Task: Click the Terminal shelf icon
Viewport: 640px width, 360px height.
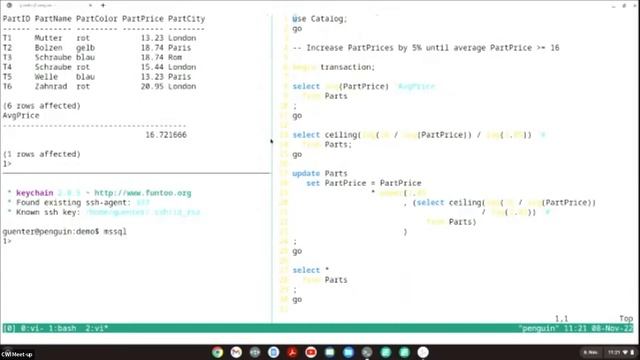Action: click(367, 352)
